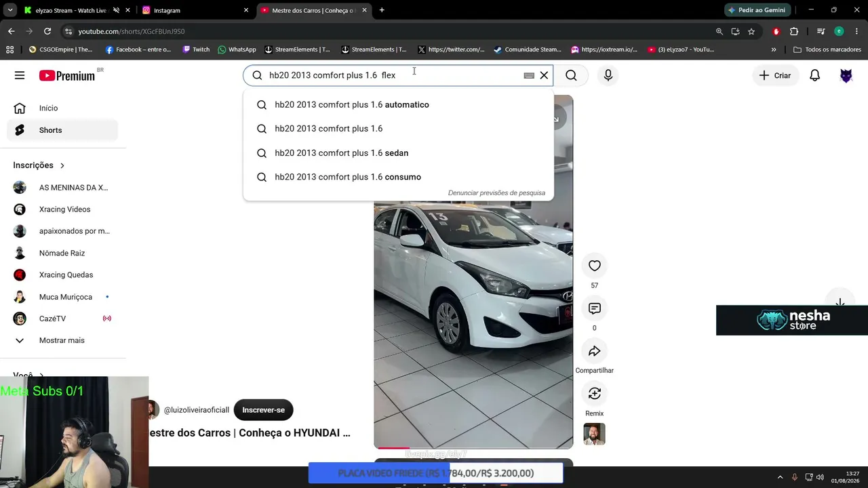Screen dimensions: 868x488
Task: Go back to the previous page
Action: [x=12, y=31]
